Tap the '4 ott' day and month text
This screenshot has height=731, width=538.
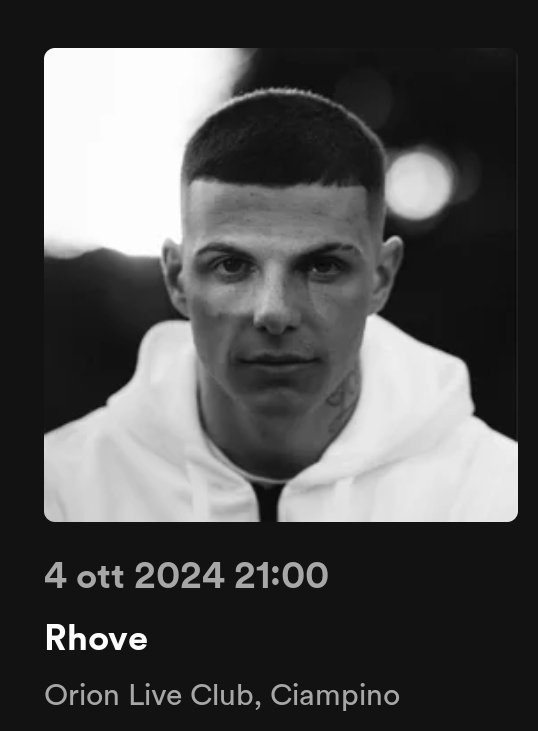coord(84,575)
